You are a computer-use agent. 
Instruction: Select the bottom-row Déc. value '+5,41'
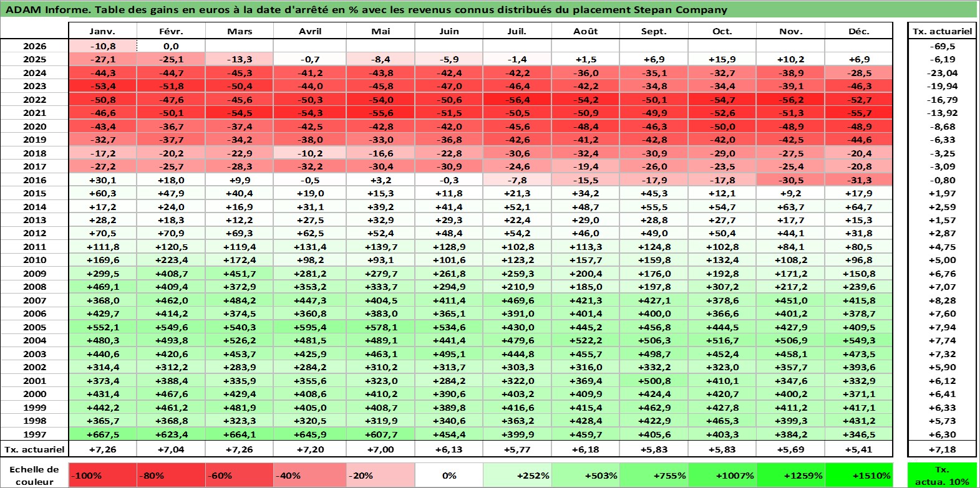click(859, 449)
